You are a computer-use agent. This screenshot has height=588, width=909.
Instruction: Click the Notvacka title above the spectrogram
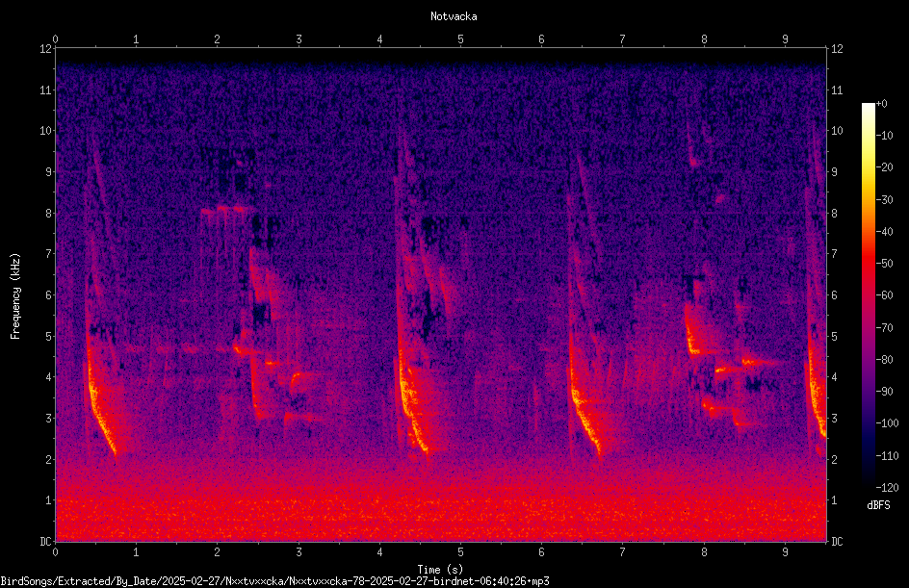[454, 16]
